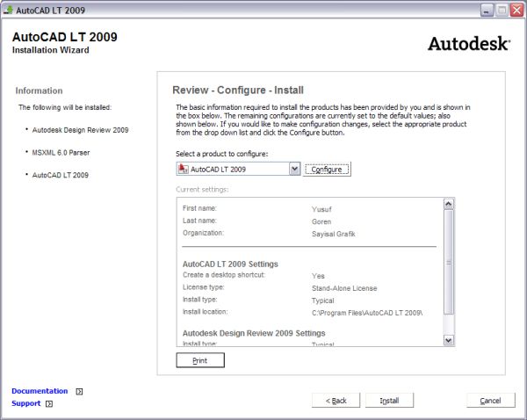Click the arrow icon beside Documentation
527x420 pixels.
pos(79,391)
